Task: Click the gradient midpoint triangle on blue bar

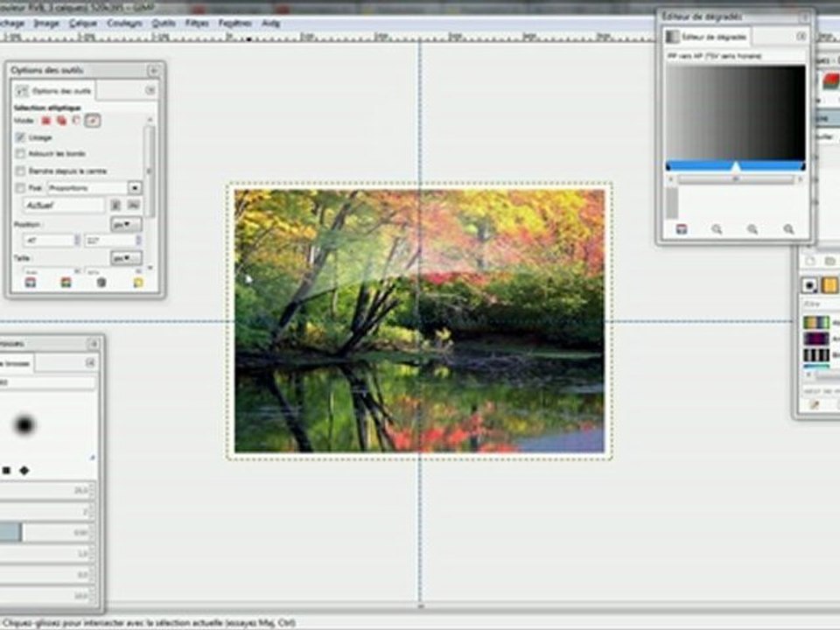Action: click(736, 166)
